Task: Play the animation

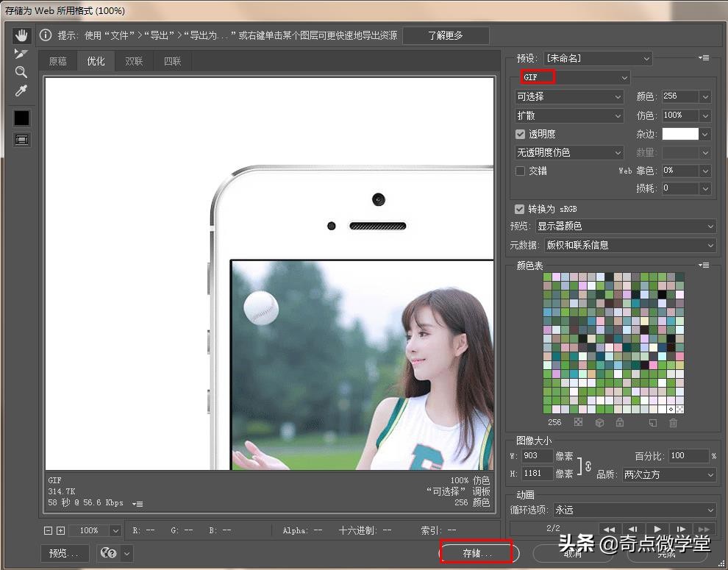Action: pyautogui.click(x=657, y=529)
